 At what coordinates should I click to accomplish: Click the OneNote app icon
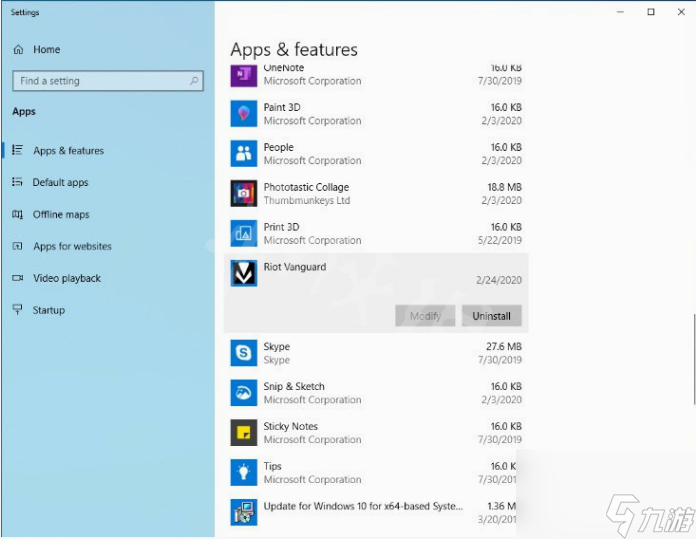(x=244, y=75)
